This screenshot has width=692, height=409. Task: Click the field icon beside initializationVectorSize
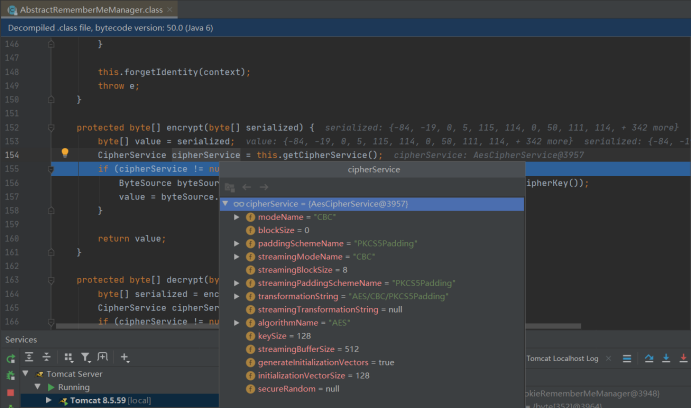click(x=250, y=376)
